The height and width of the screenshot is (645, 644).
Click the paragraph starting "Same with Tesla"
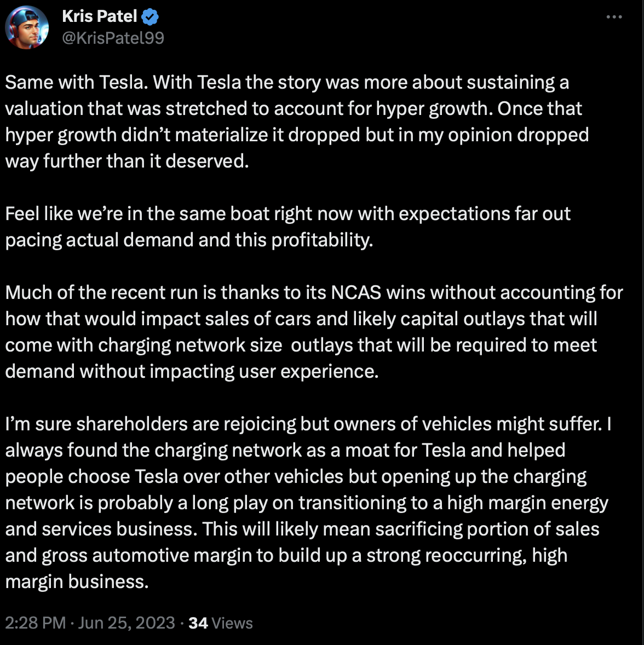[296, 122]
